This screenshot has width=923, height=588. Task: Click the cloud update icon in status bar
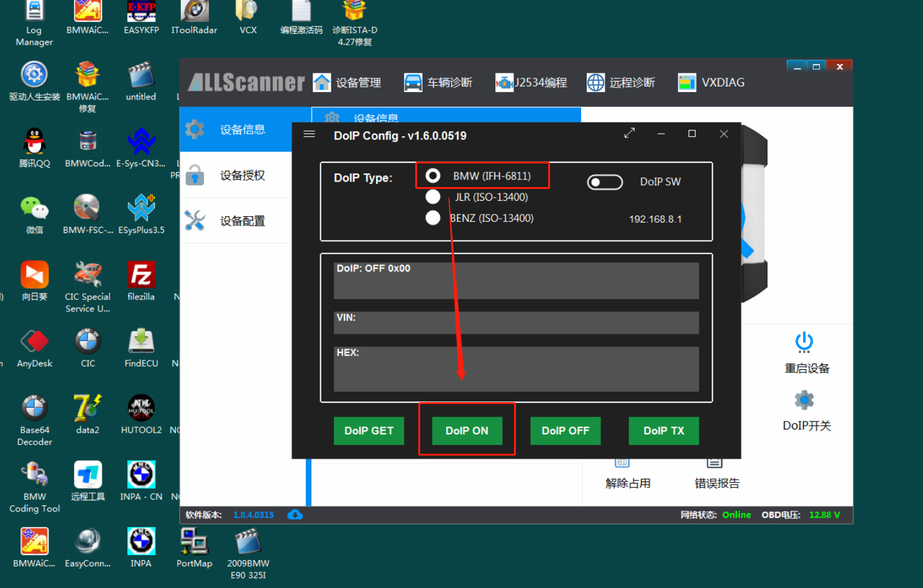click(x=295, y=515)
